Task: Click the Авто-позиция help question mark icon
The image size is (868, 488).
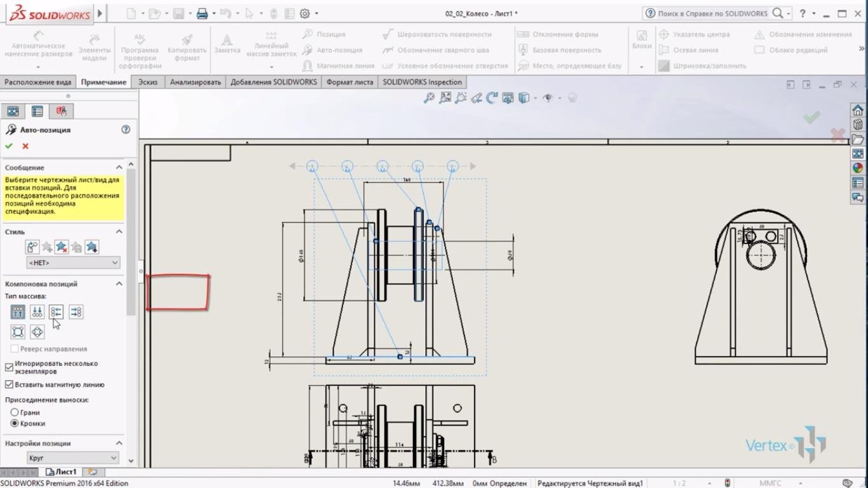Action: point(126,130)
